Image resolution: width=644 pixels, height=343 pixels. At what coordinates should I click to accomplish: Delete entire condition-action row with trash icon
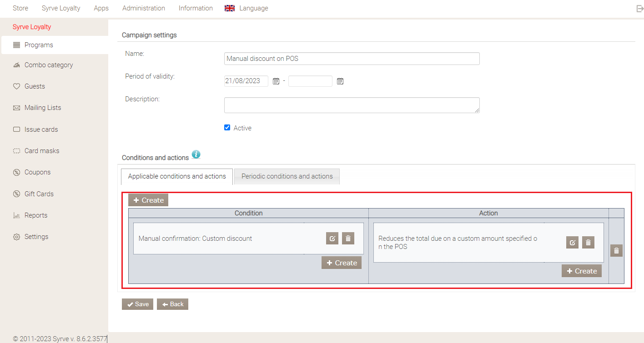pyautogui.click(x=616, y=251)
